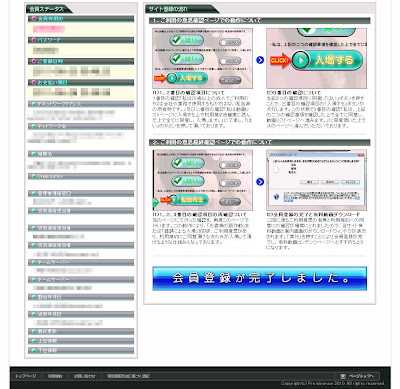Open section 1's left confirmation page thumbnail
The width and height of the screenshot is (400, 389).
point(203,58)
